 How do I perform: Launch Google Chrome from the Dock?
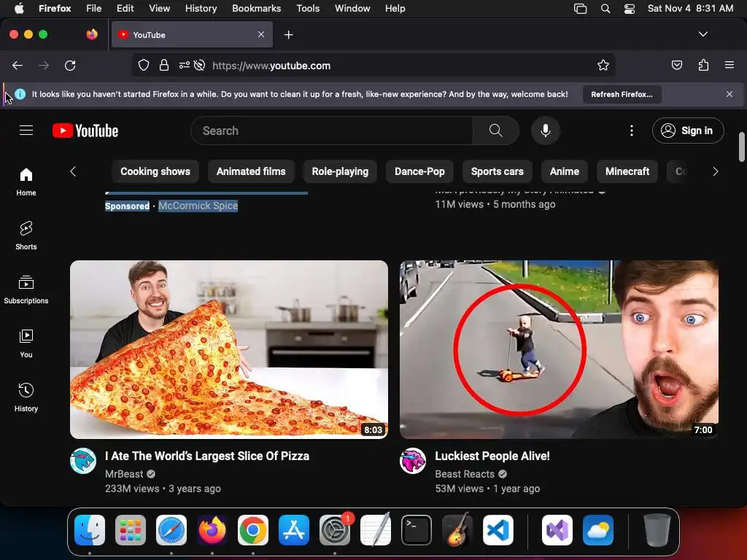click(x=253, y=530)
